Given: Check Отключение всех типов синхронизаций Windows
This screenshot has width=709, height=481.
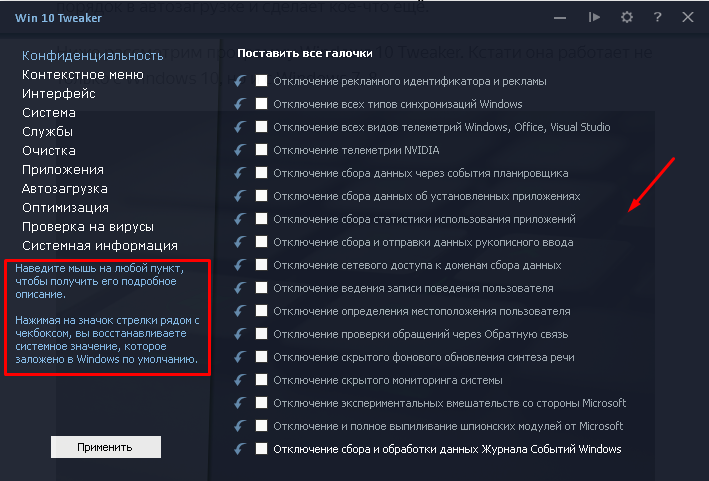Looking at the screenshot, I should pyautogui.click(x=261, y=104).
